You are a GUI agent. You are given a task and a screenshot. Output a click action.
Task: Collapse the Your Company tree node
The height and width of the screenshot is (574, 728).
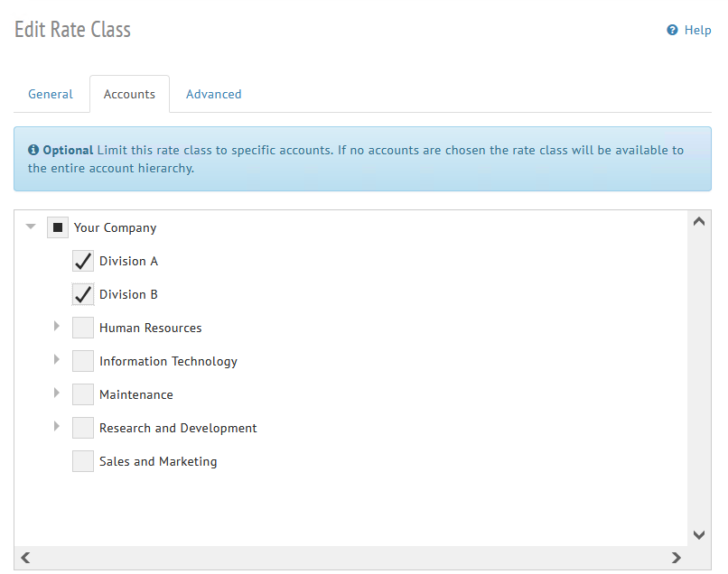pos(32,227)
